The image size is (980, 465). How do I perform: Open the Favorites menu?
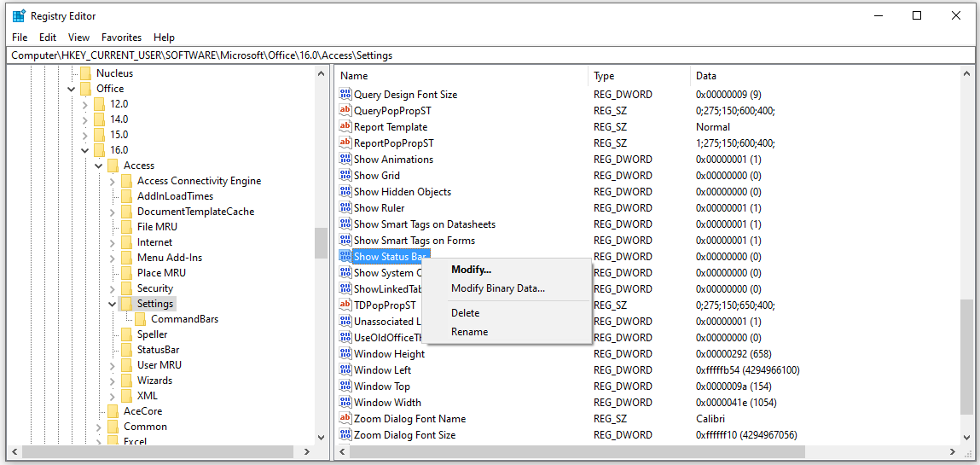tap(121, 38)
